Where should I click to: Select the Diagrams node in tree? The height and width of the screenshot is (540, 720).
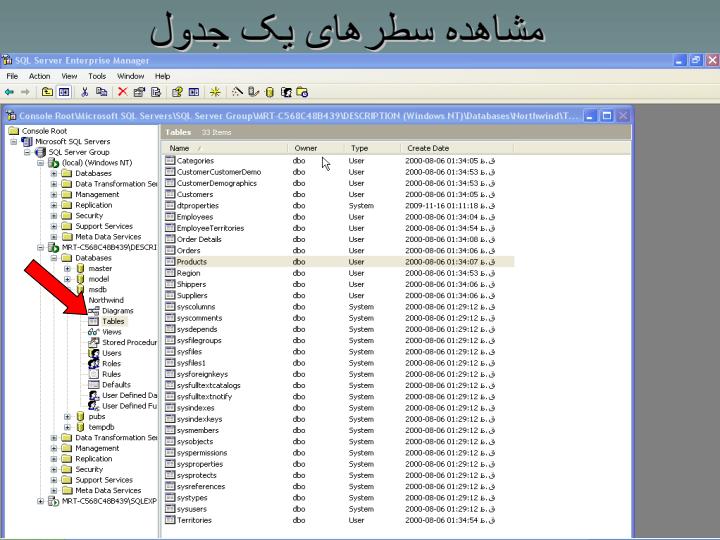coord(118,310)
